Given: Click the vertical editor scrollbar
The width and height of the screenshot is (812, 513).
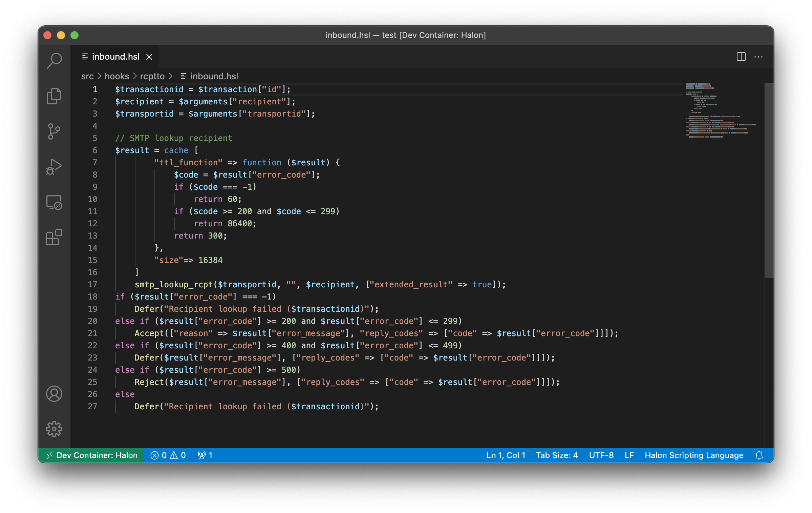Looking at the screenshot, I should coord(769,180).
